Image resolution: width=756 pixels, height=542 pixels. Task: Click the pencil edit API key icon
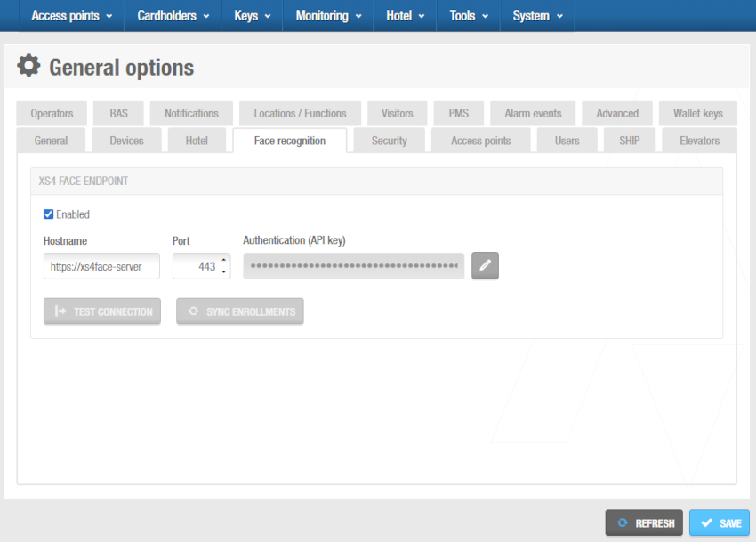click(485, 266)
